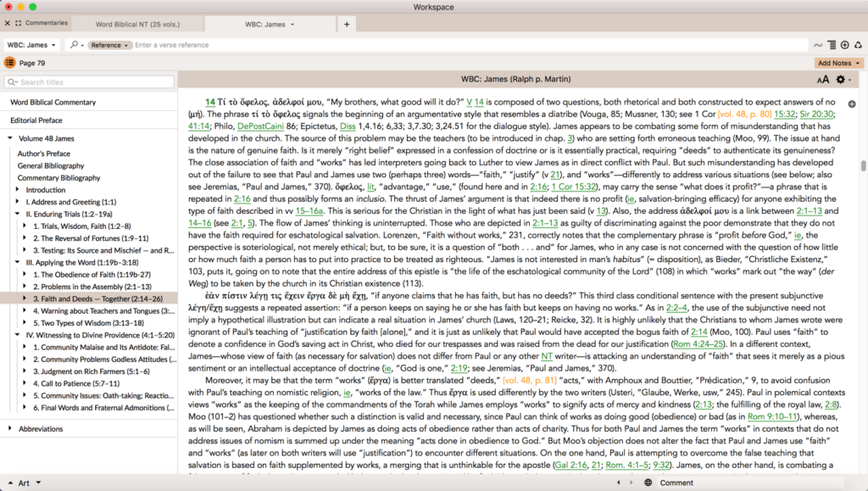Viewport: 868px width, 491px height.
Task: Click the recycle sync icon in the toolbar
Action: [x=858, y=44]
